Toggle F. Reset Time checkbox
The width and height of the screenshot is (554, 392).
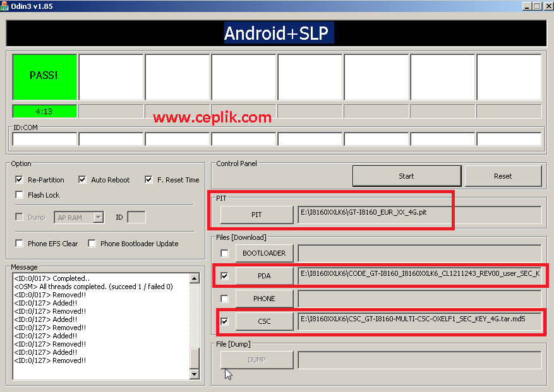pos(148,180)
